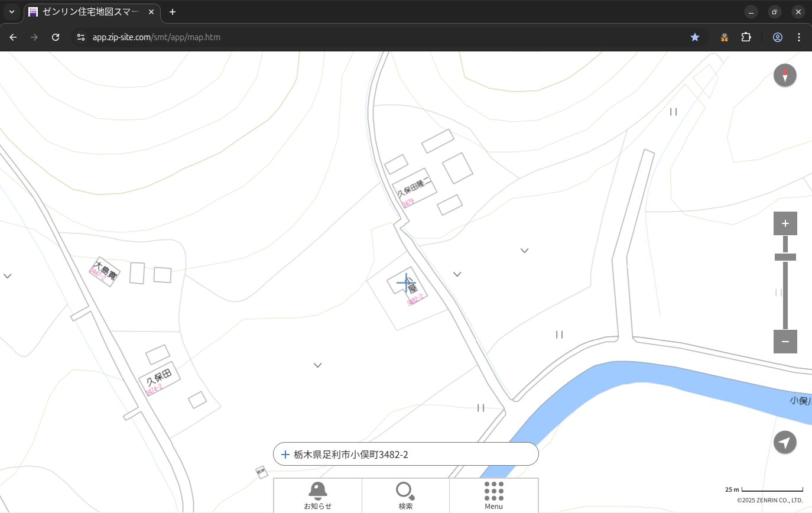
Task: Select the ゼンリン住宅地図 browser tab
Action: tap(89, 12)
